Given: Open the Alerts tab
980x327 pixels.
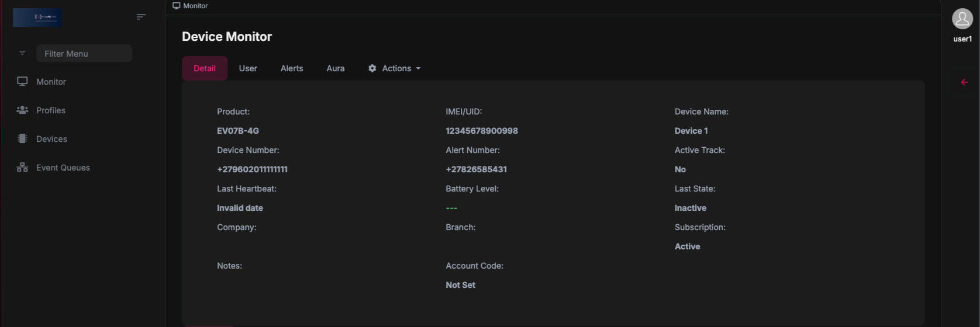Looking at the screenshot, I should (x=292, y=68).
